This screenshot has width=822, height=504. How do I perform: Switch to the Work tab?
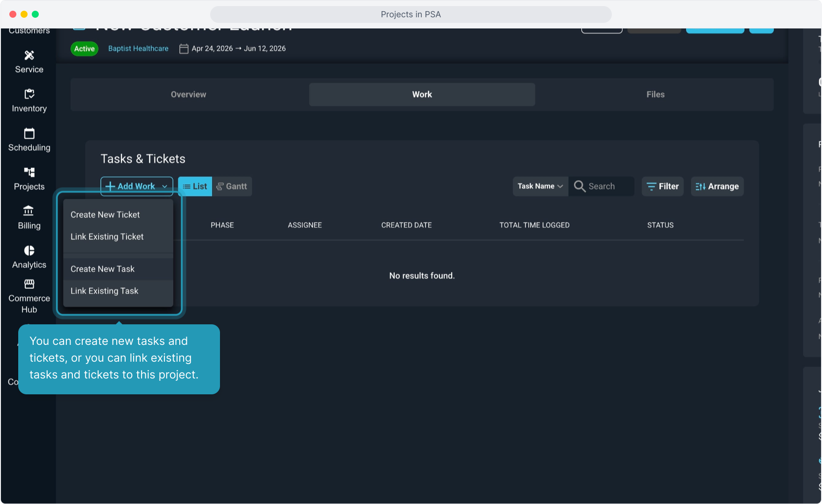tap(422, 94)
